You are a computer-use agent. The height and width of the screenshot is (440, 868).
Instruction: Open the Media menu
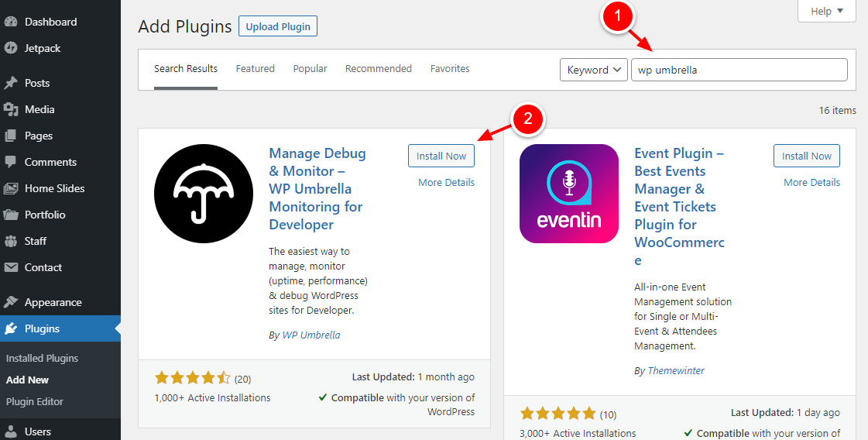(60, 110)
